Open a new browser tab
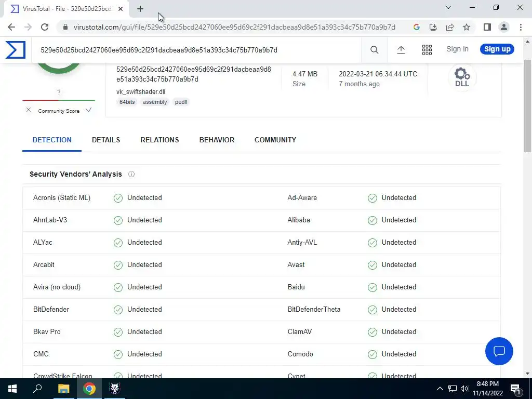The width and height of the screenshot is (532, 399). [x=140, y=9]
